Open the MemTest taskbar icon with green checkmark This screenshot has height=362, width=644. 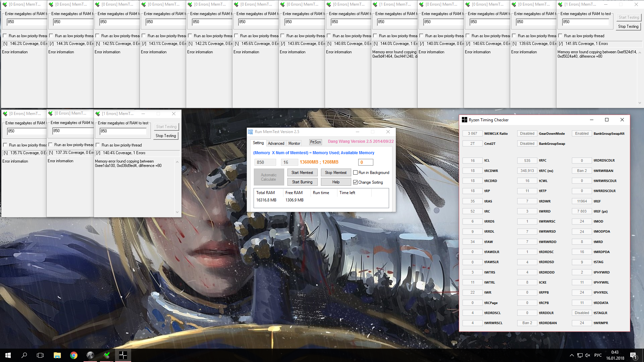107,355
